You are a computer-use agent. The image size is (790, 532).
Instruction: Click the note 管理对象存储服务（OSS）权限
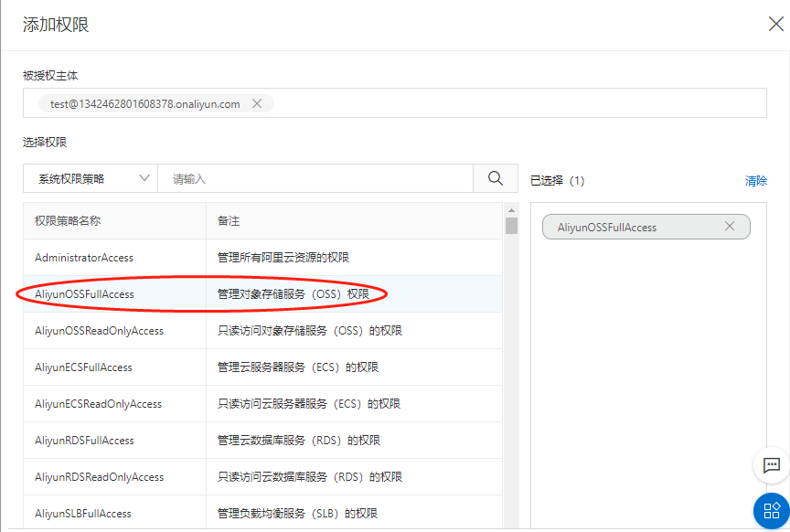point(294,293)
